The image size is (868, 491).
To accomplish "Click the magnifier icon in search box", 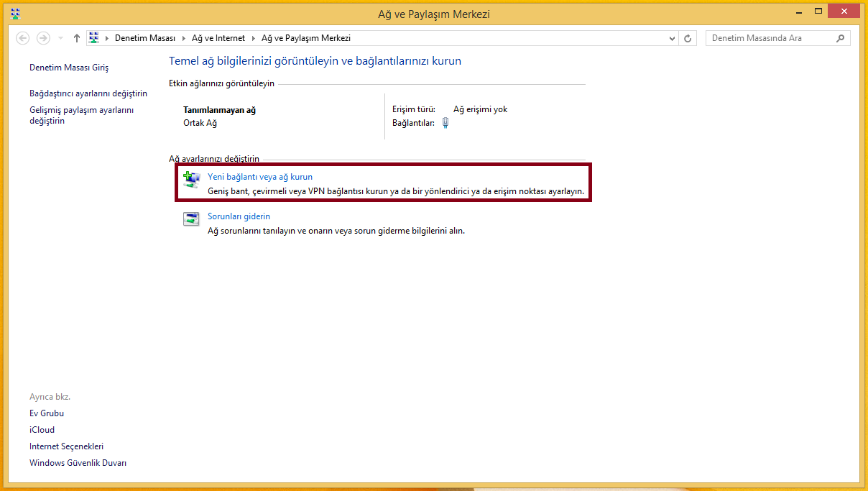I will (841, 38).
